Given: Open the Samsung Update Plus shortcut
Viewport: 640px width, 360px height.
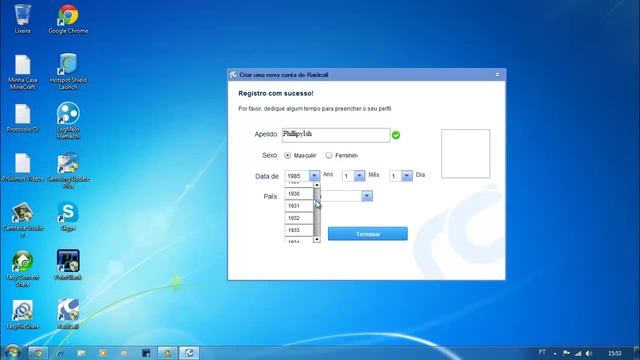Looking at the screenshot, I should click(x=68, y=170).
